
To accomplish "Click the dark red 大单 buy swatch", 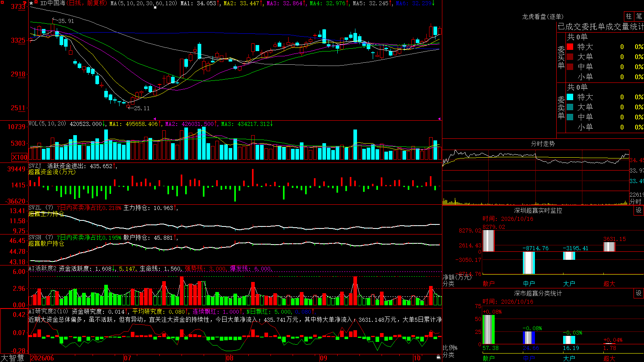I will pyautogui.click(x=570, y=57).
